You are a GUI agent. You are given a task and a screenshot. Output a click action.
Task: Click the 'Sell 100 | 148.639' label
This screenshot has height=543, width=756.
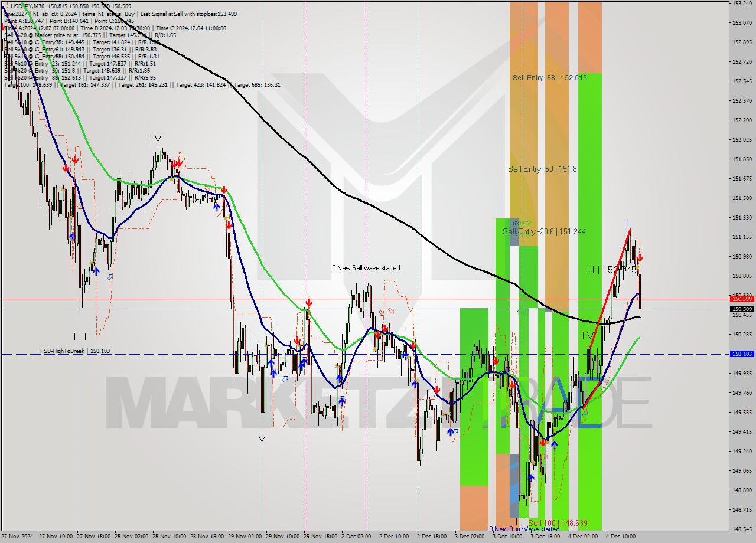coord(558,523)
